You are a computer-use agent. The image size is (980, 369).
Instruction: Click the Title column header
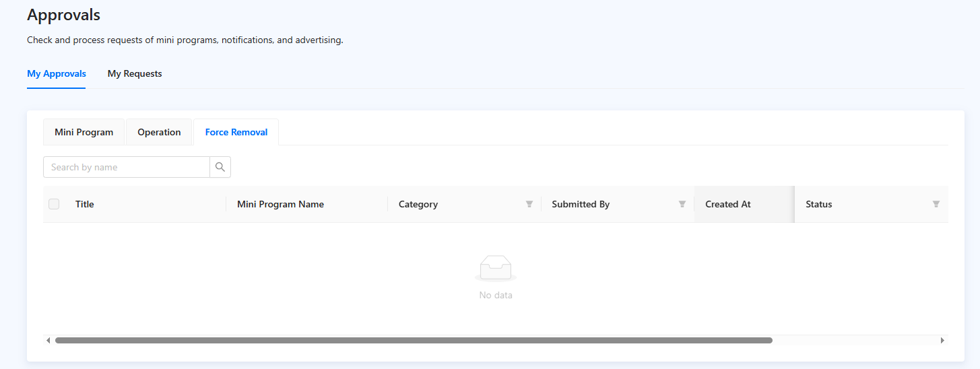tap(85, 204)
